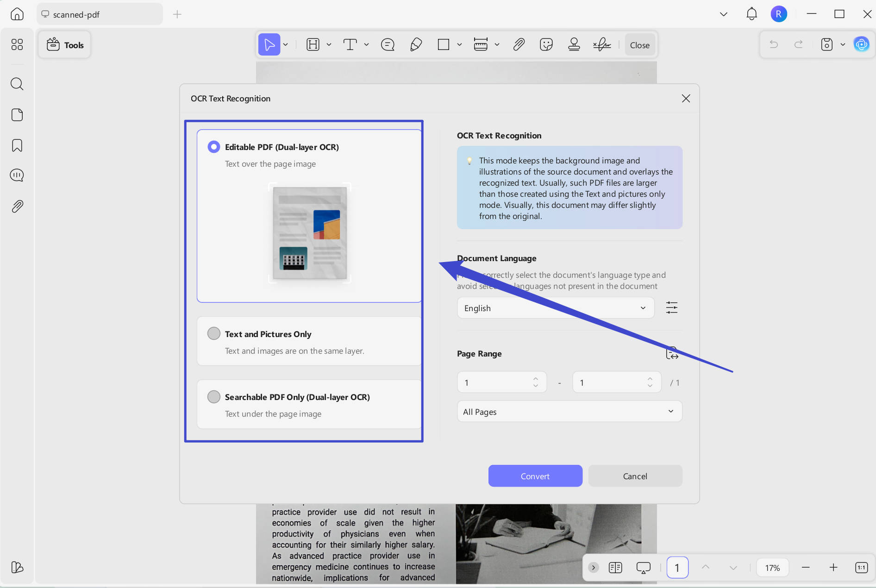Screen dimensions: 876x588
Task: Set actual size 1:1 view
Action: (862, 567)
